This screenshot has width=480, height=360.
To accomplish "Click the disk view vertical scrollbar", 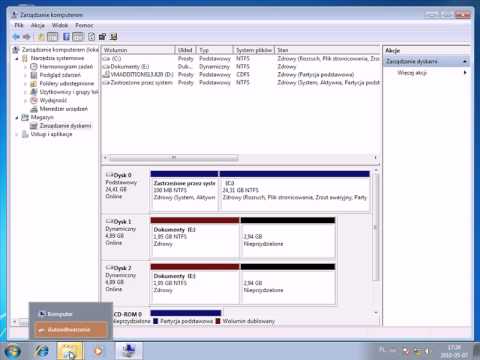I will click(x=376, y=227).
